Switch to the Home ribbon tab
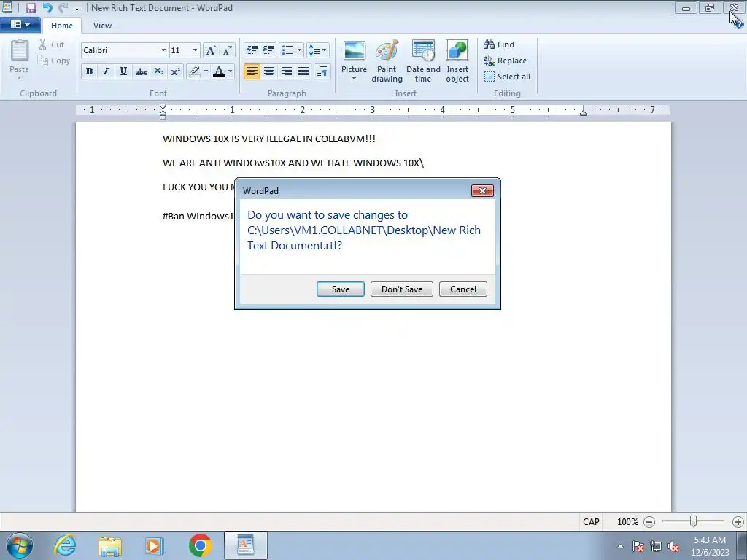 click(x=62, y=26)
